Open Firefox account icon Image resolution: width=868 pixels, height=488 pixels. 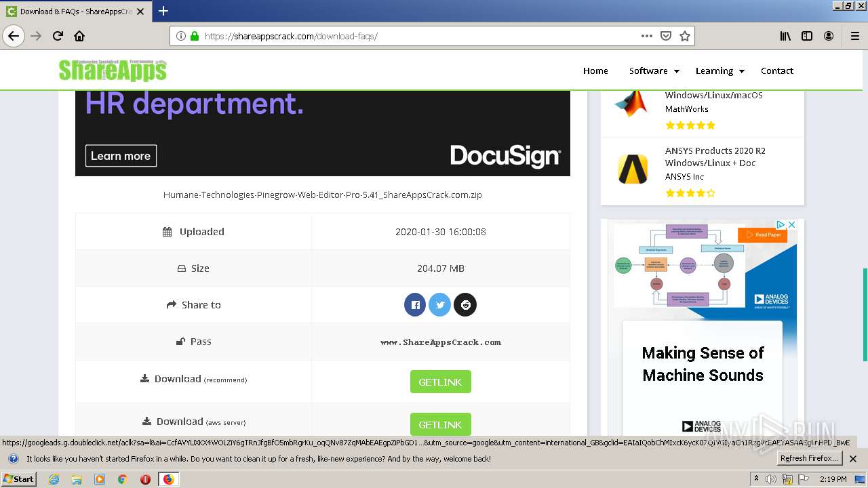click(x=829, y=36)
